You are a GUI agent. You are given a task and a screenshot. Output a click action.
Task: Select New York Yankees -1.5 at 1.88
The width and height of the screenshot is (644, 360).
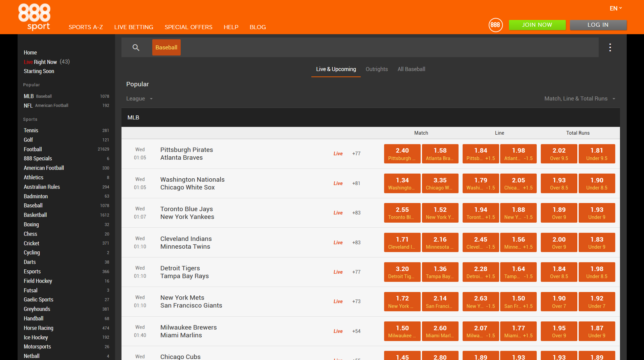click(x=518, y=213)
